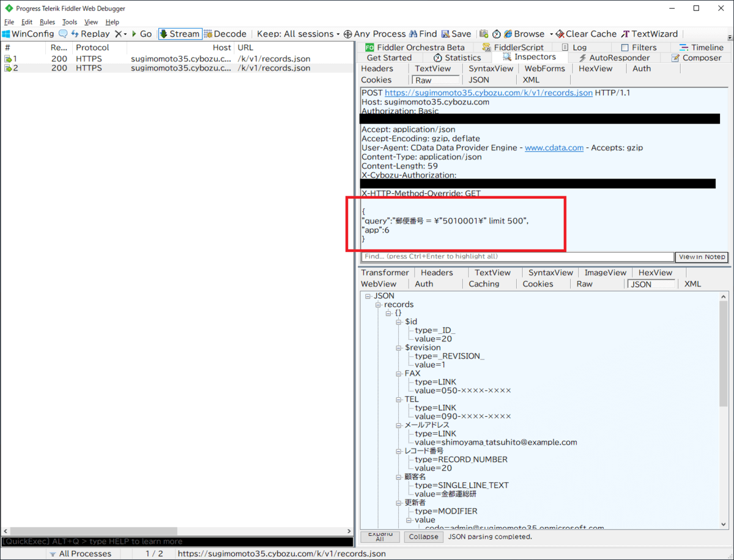Collapse the TEL tree node
The image size is (734, 560).
coord(399,400)
